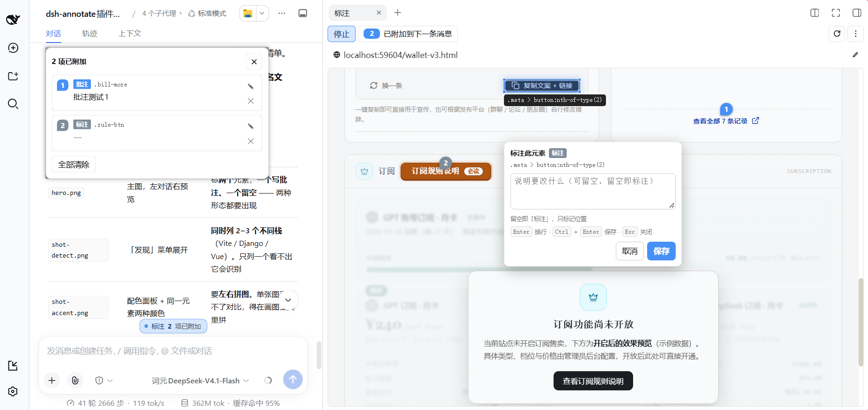The image size is (868, 410).
Task: Reload the preview page
Action: pos(837,34)
